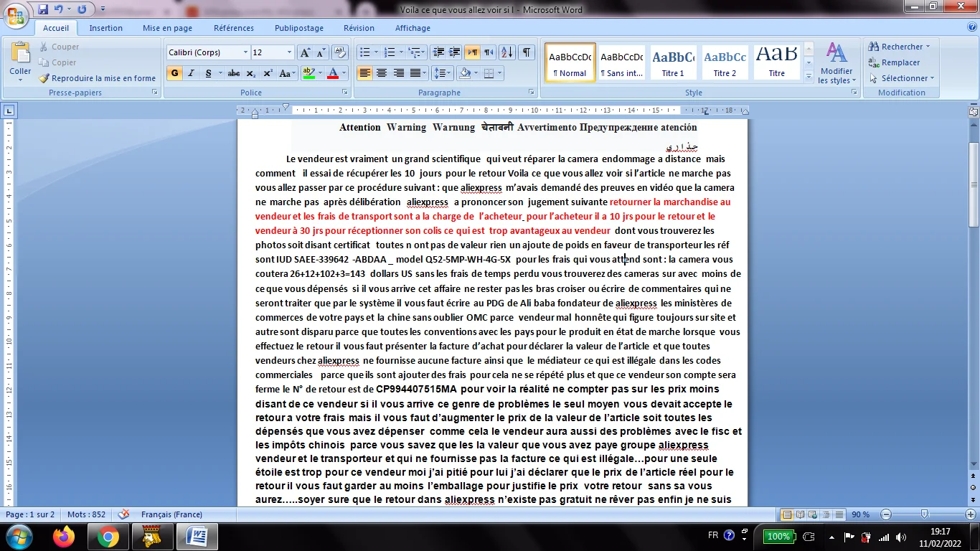This screenshot has width=980, height=551.
Task: Open the font name dropdown
Action: [245, 52]
